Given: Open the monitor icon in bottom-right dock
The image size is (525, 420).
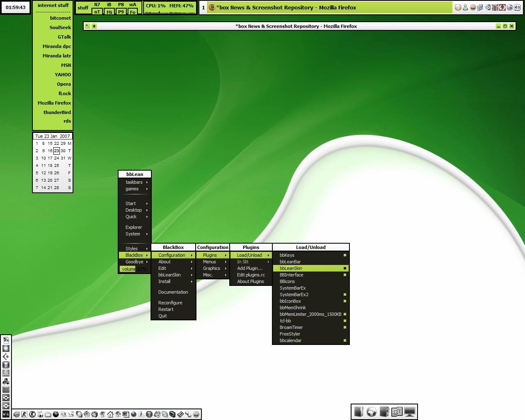Looking at the screenshot, I should [x=410, y=412].
